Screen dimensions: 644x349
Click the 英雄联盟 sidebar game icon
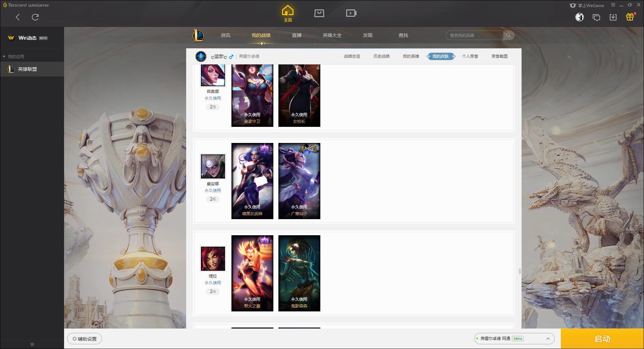pyautogui.click(x=11, y=69)
